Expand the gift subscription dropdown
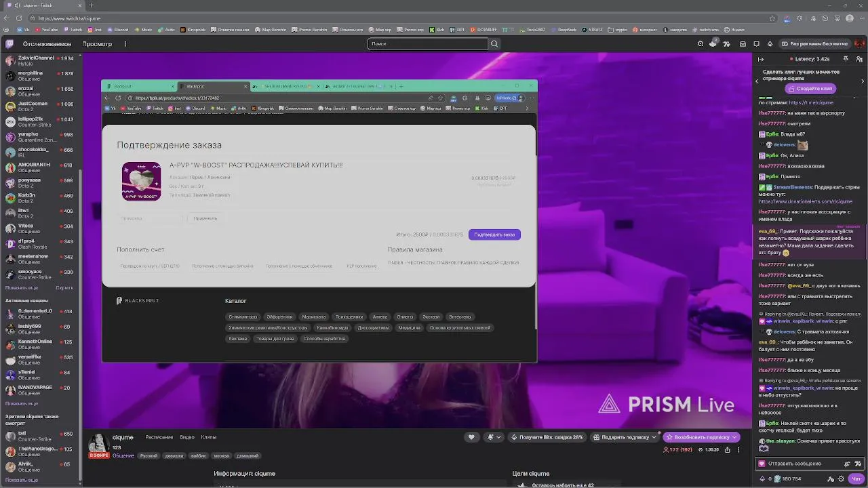The height and width of the screenshot is (488, 868). [654, 437]
